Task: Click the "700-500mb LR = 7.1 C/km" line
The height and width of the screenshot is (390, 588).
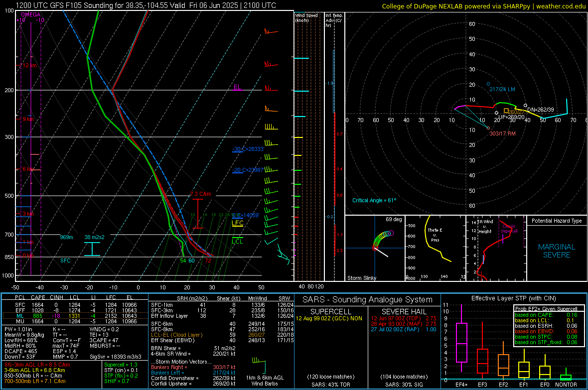Action: (35, 381)
